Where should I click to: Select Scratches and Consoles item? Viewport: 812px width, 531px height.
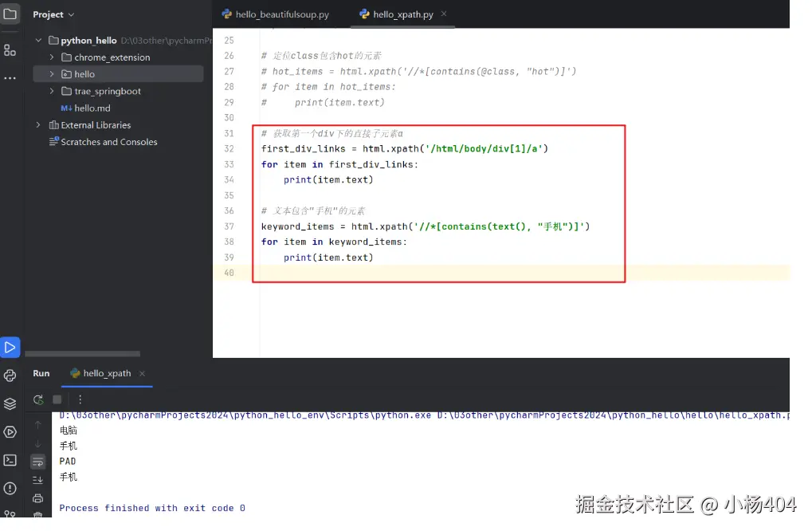click(x=108, y=142)
